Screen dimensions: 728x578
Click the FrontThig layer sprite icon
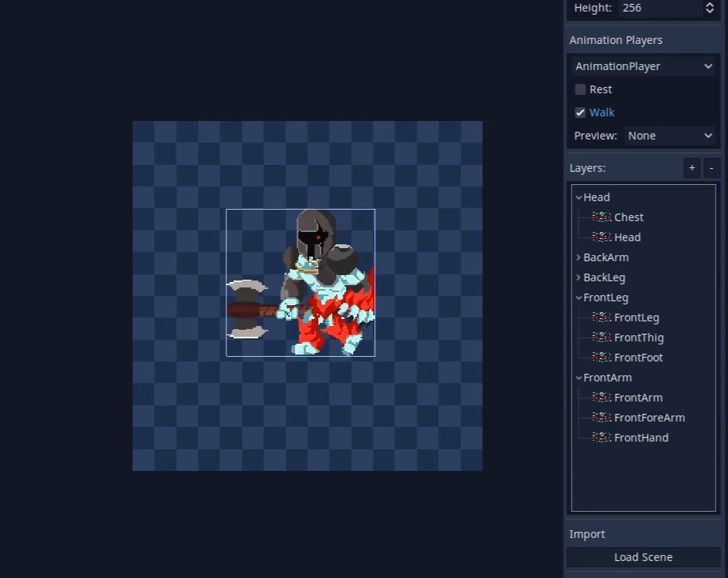pos(602,338)
